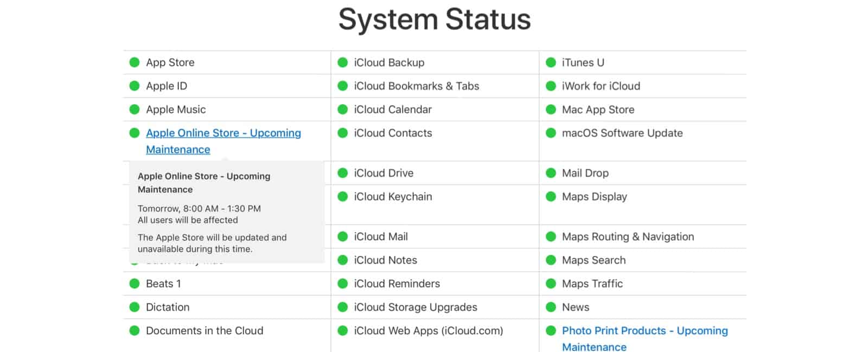Click the News service name
This screenshot has width=868, height=352.
[576, 307]
